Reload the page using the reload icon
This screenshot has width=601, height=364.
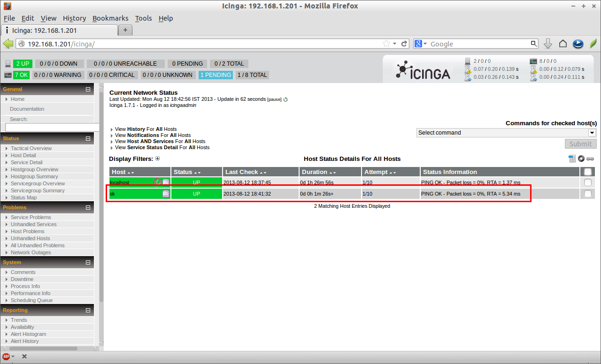(x=404, y=44)
